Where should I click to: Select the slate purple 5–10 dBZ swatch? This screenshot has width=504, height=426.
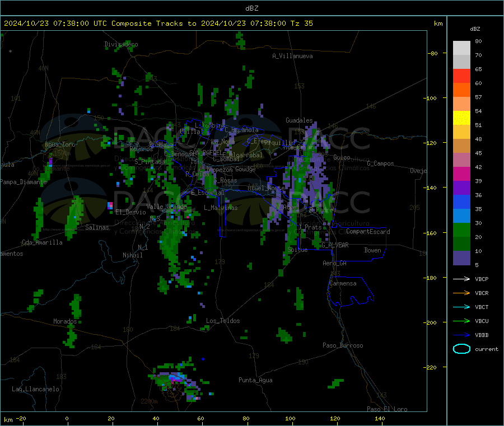pos(461,258)
